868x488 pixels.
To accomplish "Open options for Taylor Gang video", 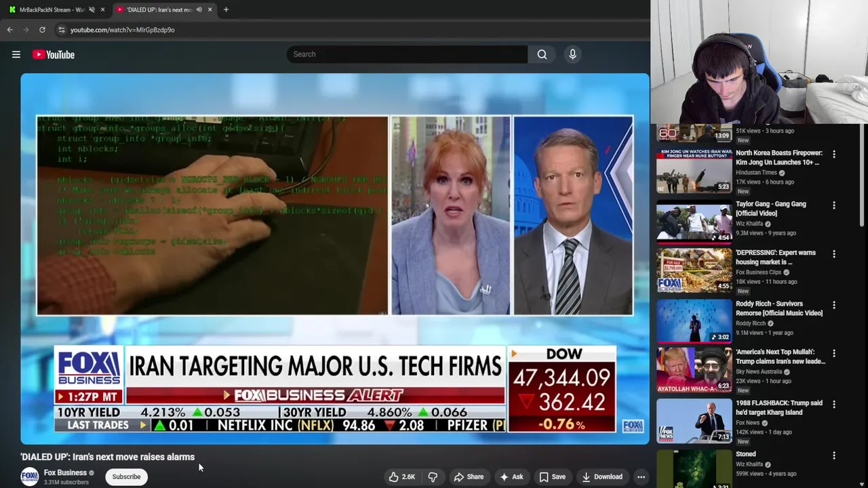I will click(x=834, y=205).
